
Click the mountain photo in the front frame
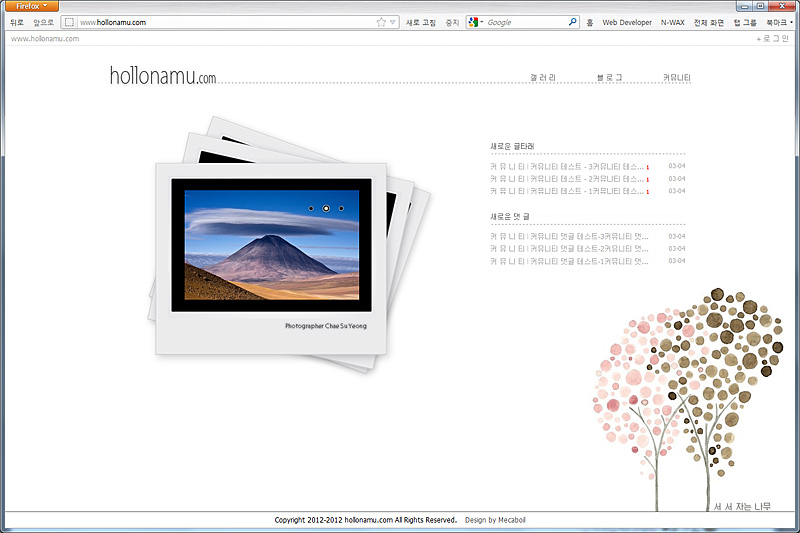point(271,245)
